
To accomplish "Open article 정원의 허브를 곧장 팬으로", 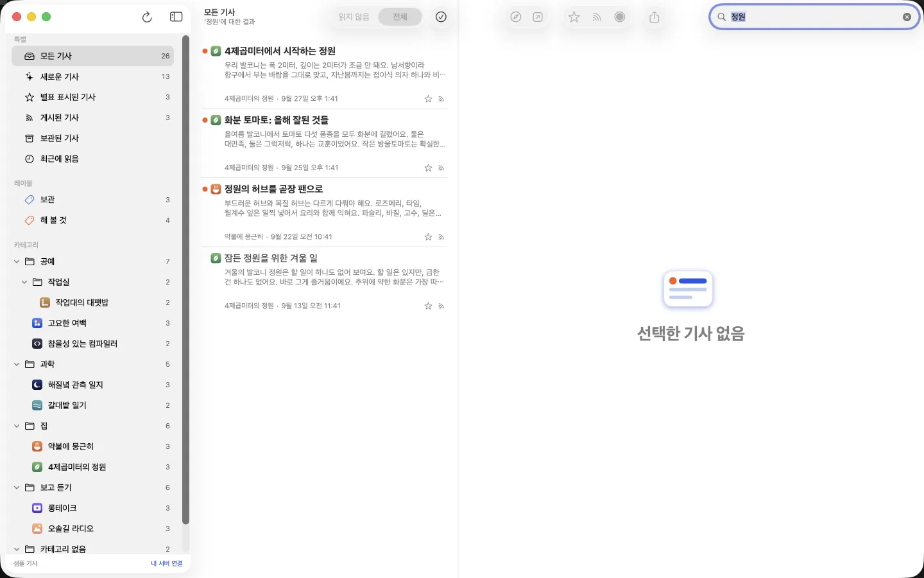I will coord(325,212).
